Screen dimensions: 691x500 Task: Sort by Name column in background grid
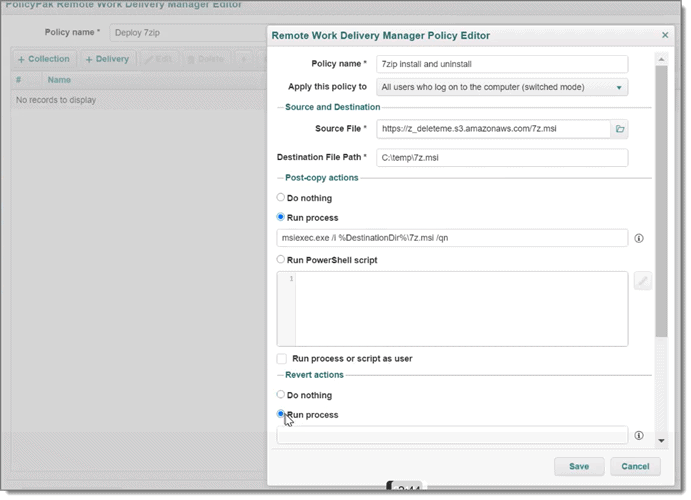[59, 80]
